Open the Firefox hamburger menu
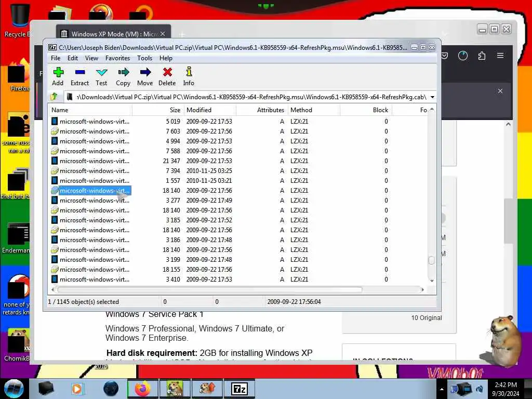 (500, 56)
